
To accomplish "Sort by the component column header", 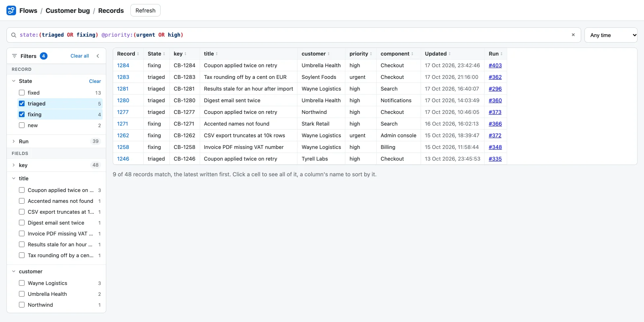I will coord(397,54).
